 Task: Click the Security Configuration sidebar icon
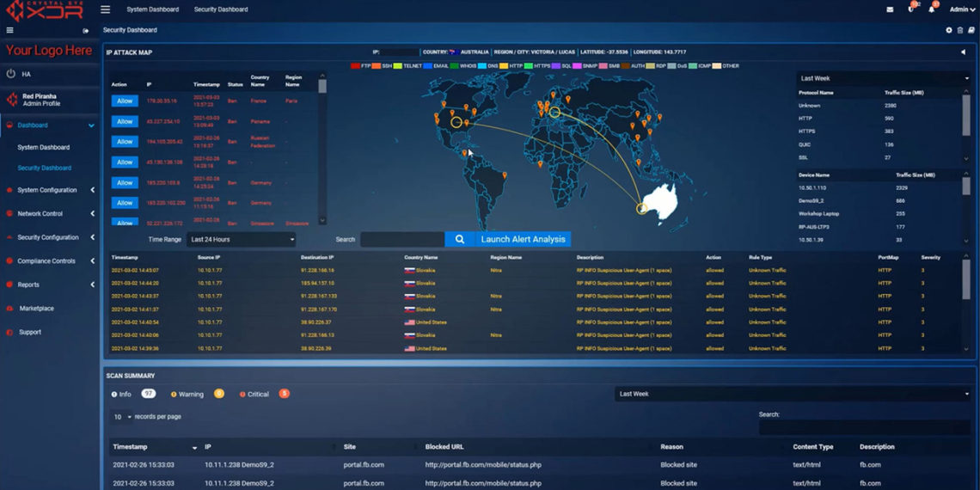tap(9, 237)
